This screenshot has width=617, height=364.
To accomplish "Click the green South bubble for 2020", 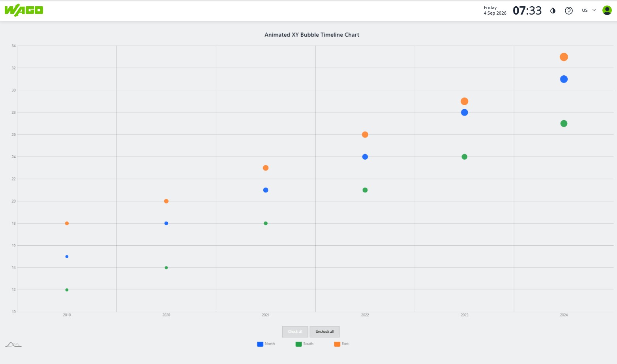I will coord(166,268).
